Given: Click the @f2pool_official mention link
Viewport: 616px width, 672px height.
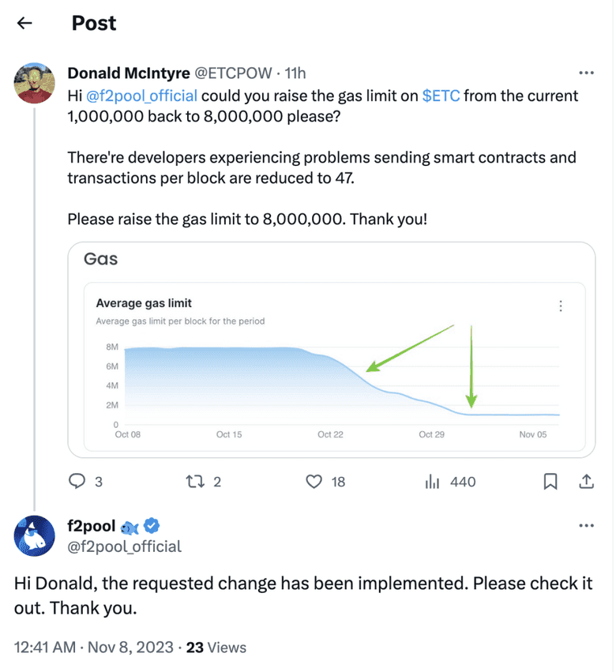Looking at the screenshot, I should [x=143, y=96].
